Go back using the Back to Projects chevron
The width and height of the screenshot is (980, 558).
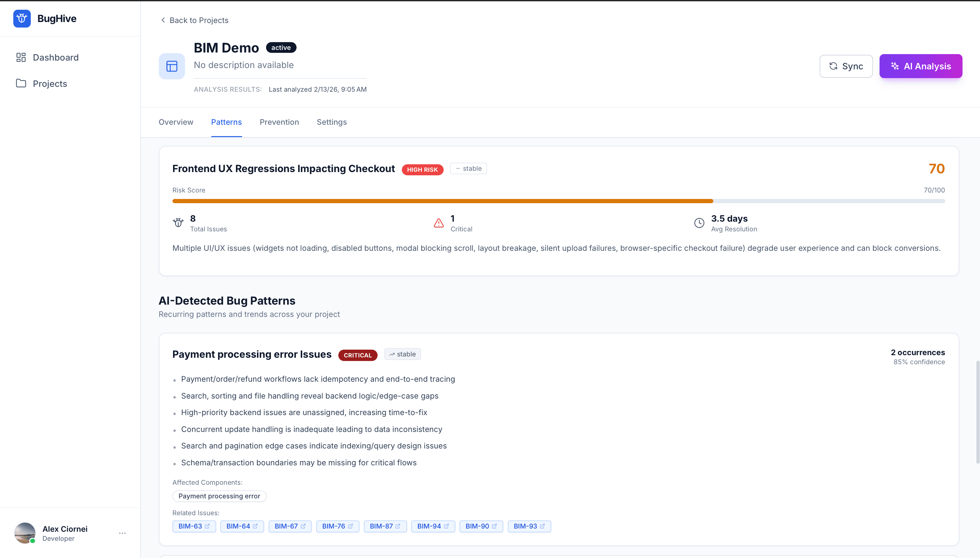point(163,20)
